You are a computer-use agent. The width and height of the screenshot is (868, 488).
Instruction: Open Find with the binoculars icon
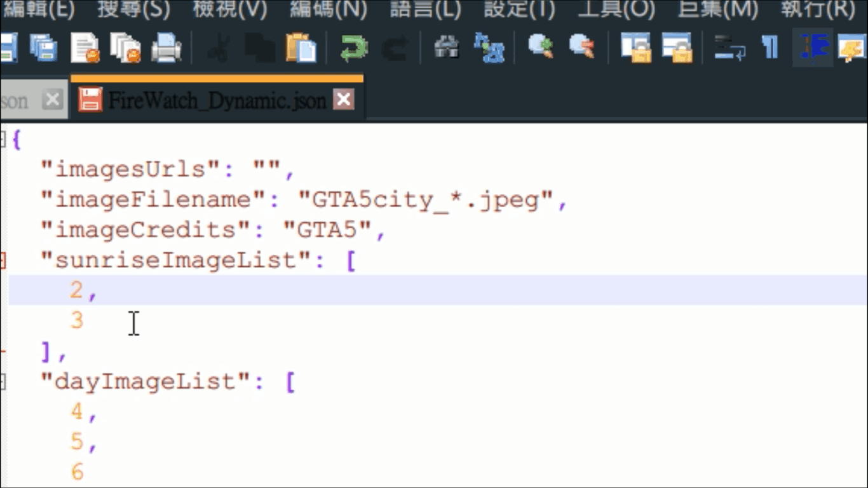[446, 48]
